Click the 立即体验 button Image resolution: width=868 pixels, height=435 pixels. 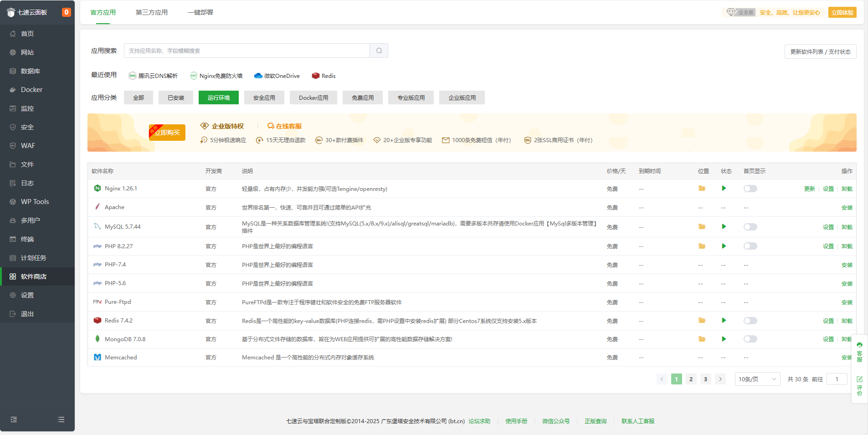[842, 12]
